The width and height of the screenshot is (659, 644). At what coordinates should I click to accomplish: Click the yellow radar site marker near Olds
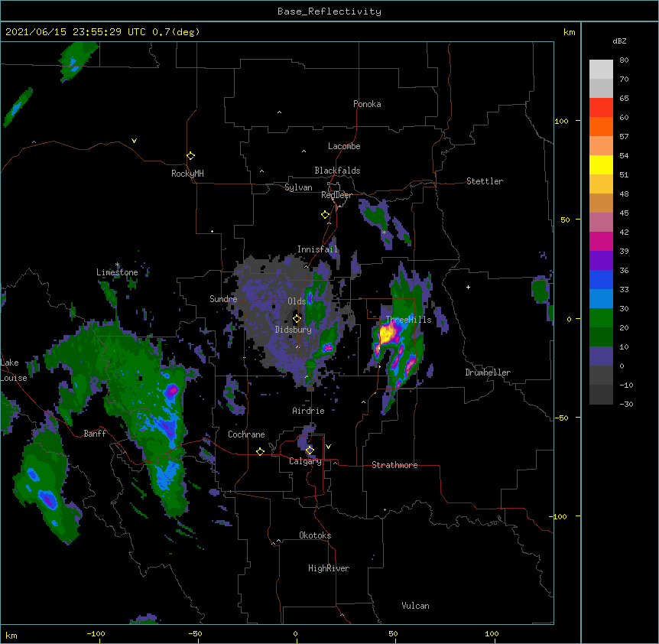pos(297,319)
